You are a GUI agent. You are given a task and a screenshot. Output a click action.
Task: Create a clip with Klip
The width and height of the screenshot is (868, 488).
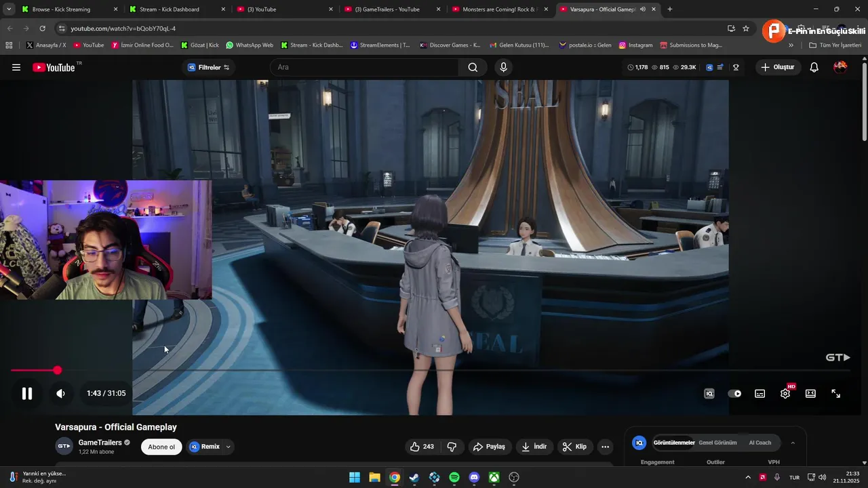point(574,447)
